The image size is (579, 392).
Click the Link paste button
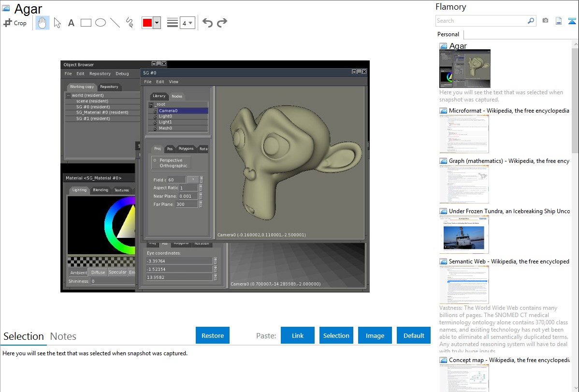[298, 335]
